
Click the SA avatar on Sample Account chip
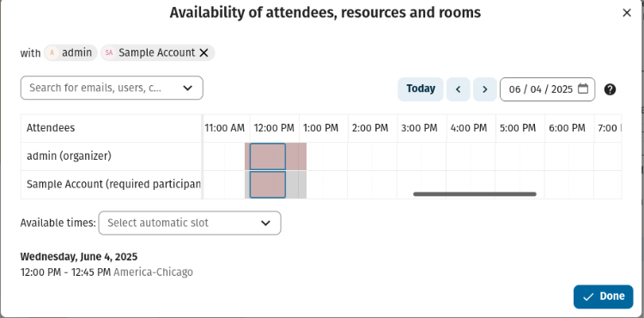tap(109, 52)
